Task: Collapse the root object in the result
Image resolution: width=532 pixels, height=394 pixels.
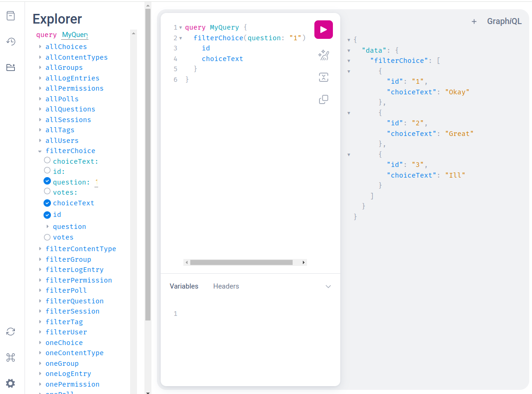Action: click(x=349, y=40)
